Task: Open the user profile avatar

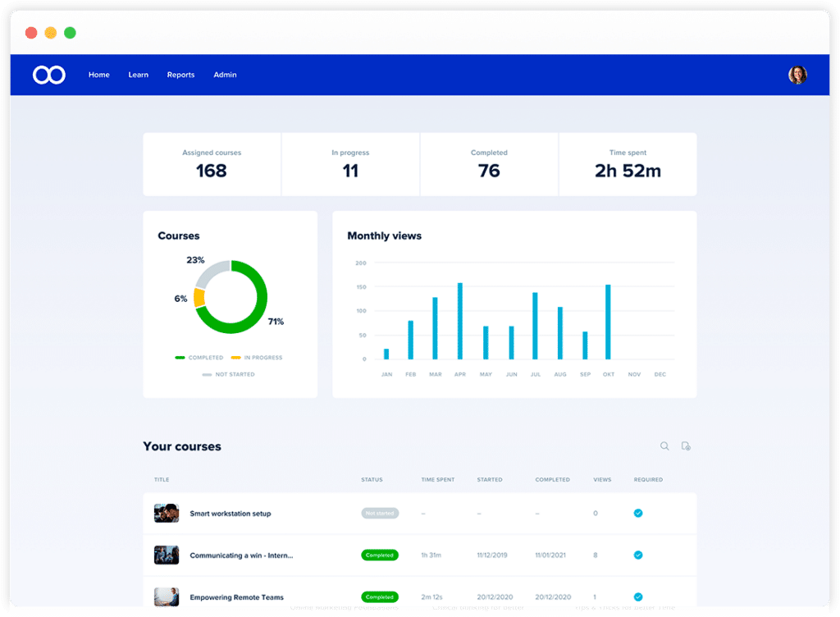Action: click(797, 75)
